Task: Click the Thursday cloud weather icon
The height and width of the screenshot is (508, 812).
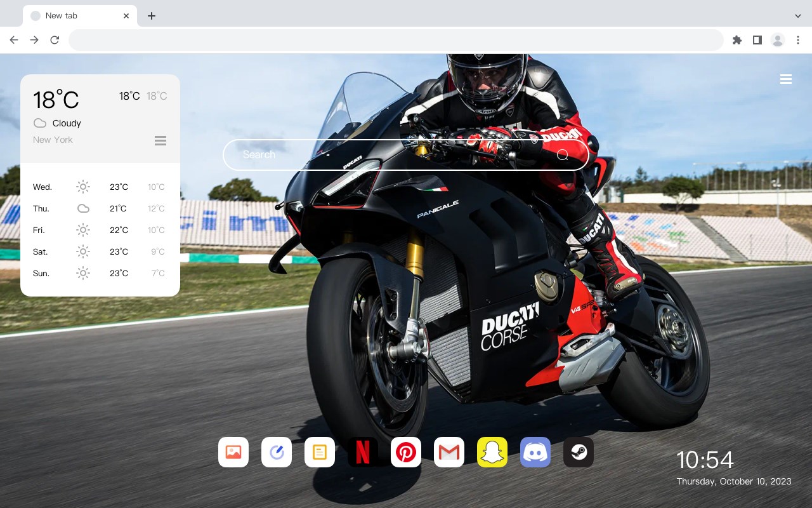Action: 83,208
